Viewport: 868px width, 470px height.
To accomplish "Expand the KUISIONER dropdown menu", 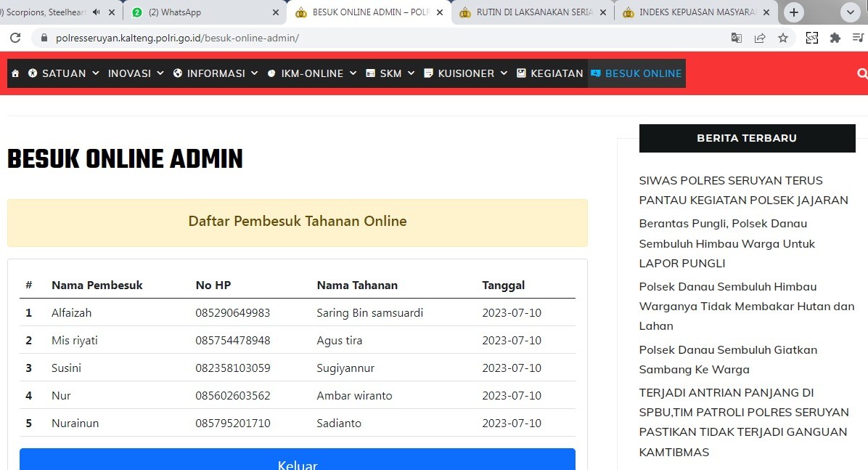I will pos(465,73).
